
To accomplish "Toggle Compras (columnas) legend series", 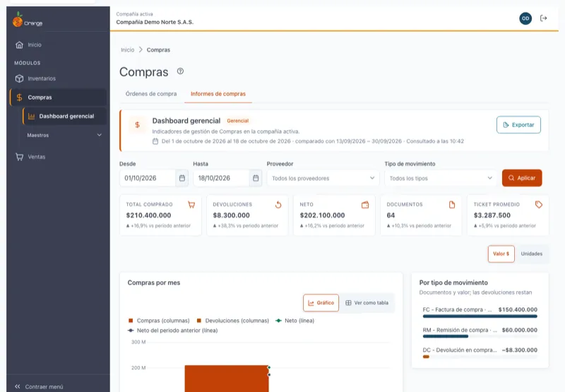I will [159, 321].
